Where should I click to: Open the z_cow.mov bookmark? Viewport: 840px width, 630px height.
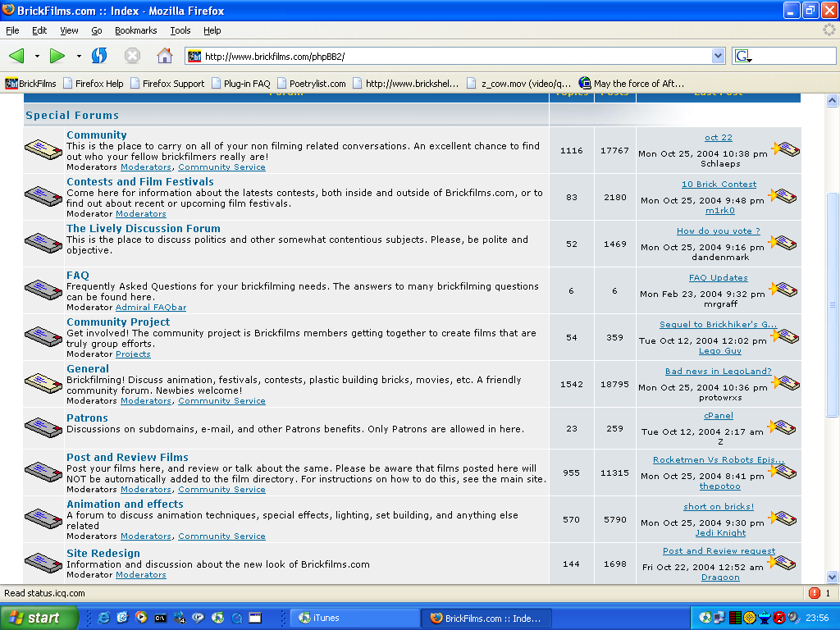pyautogui.click(x=518, y=84)
